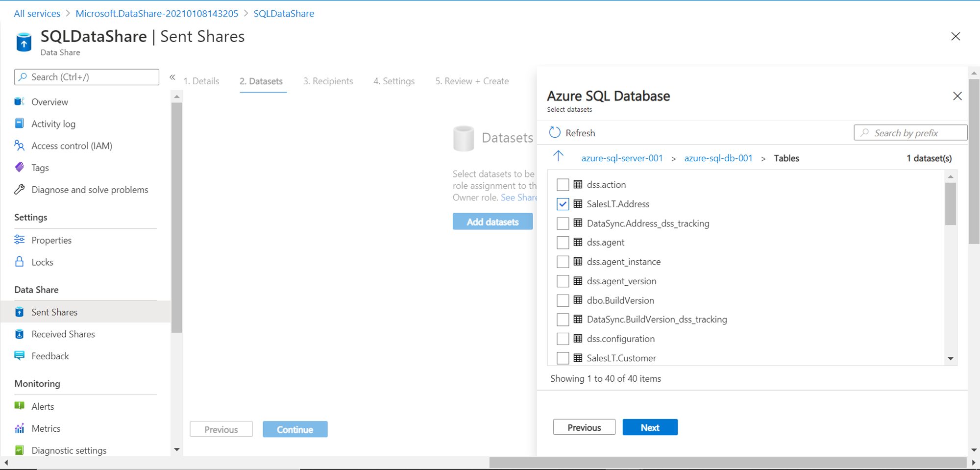Click the Locks padlock icon
The height and width of the screenshot is (470, 980).
click(x=20, y=262)
